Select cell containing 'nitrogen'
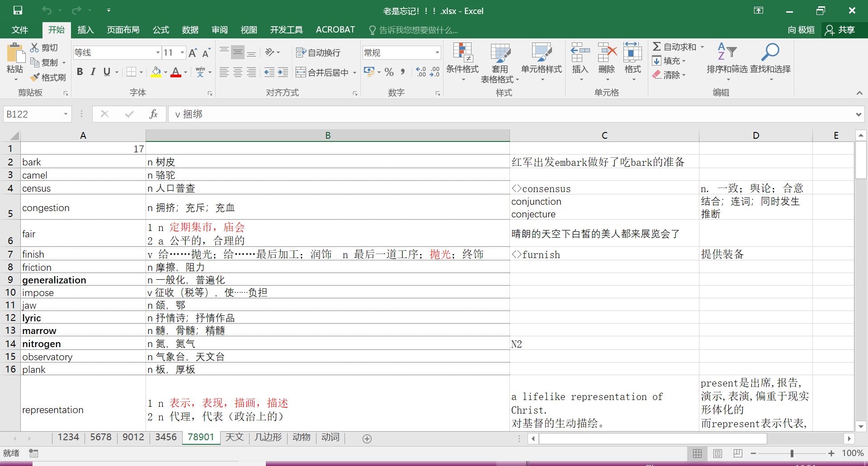This screenshot has height=466, width=868. (x=83, y=344)
